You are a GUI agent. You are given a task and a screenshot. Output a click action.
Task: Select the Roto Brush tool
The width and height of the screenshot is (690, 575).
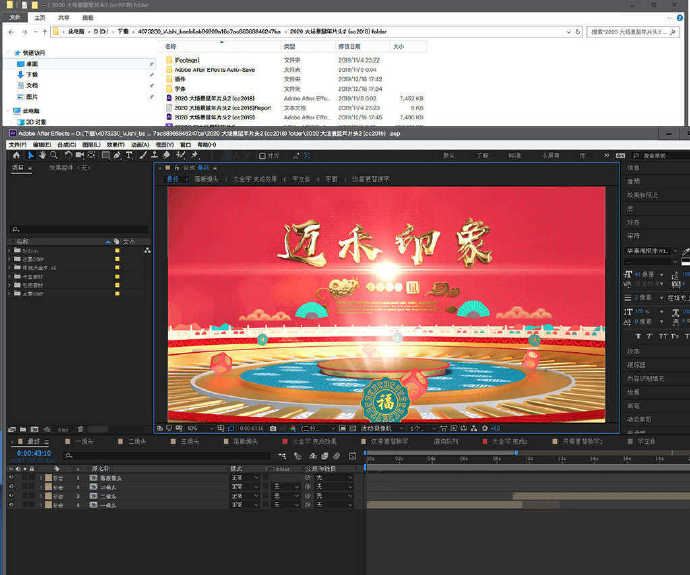coord(180,155)
